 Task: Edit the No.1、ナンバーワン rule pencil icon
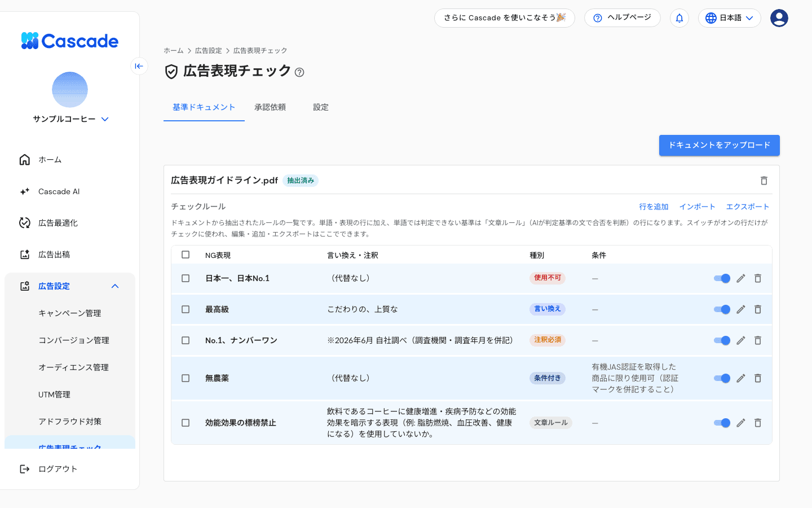point(741,340)
